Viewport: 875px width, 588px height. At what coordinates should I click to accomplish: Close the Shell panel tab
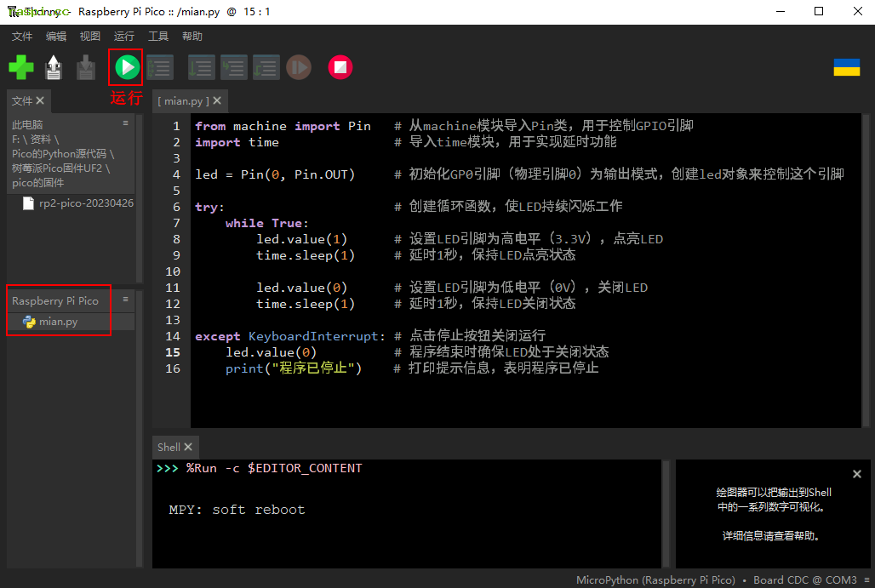(x=188, y=447)
